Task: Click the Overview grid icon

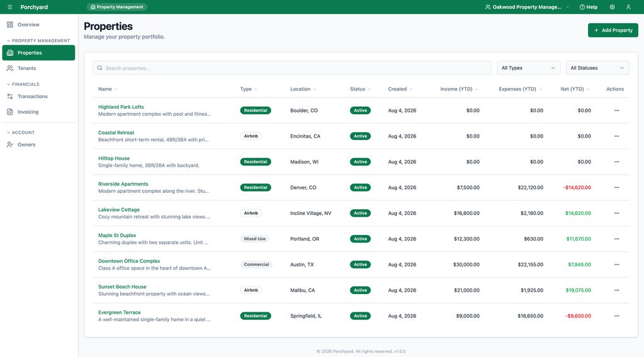Action: 10,25
